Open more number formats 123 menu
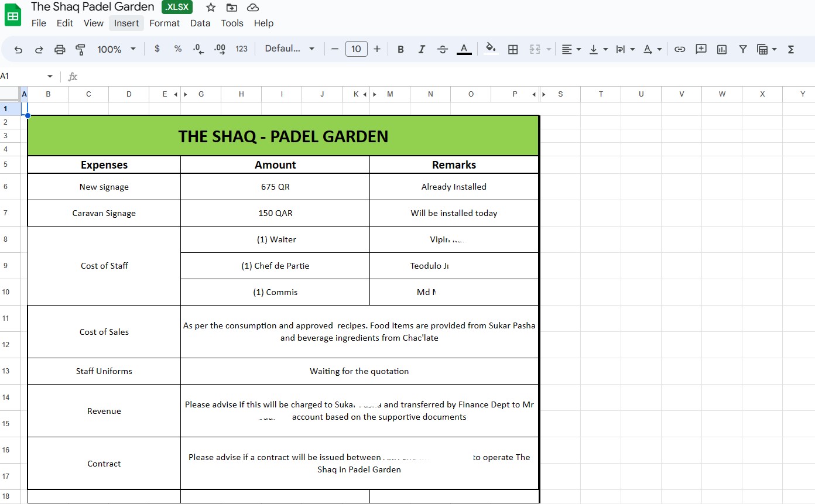Viewport: 815px width, 504px height. 242,49
